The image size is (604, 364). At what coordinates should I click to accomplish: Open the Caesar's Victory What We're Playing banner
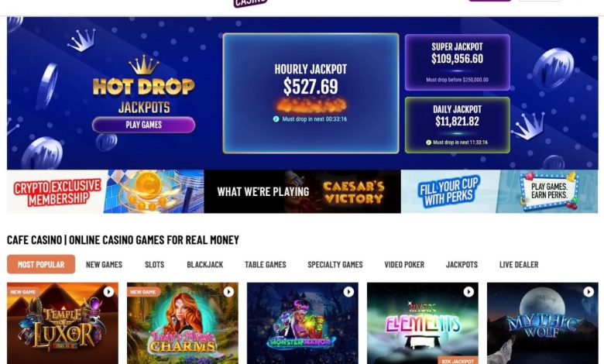coord(302,191)
